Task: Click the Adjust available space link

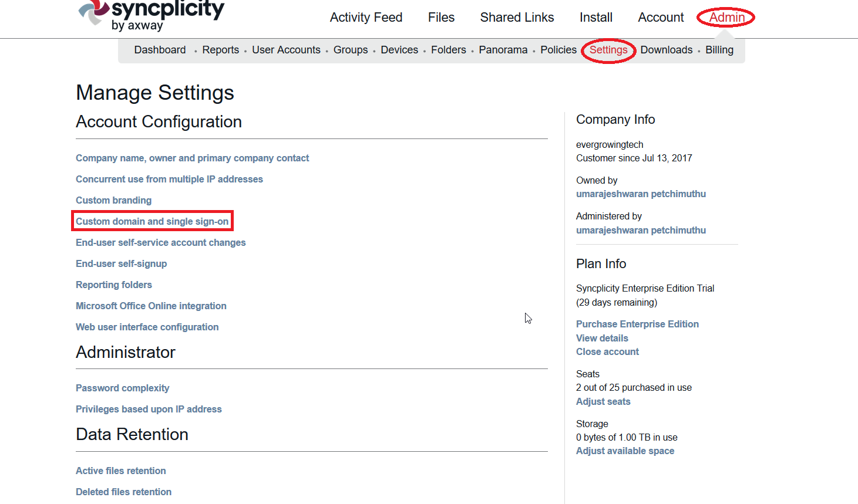Action: (625, 451)
